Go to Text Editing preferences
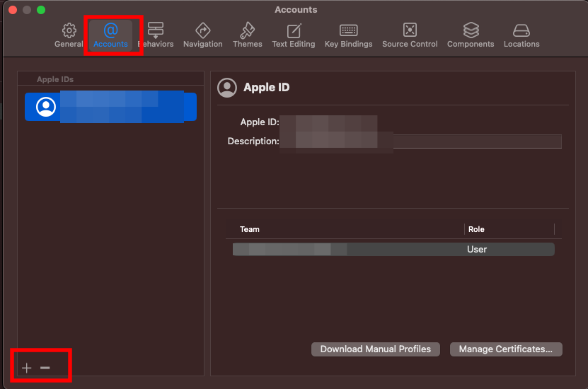Image resolution: width=588 pixels, height=389 pixels. coord(293,35)
